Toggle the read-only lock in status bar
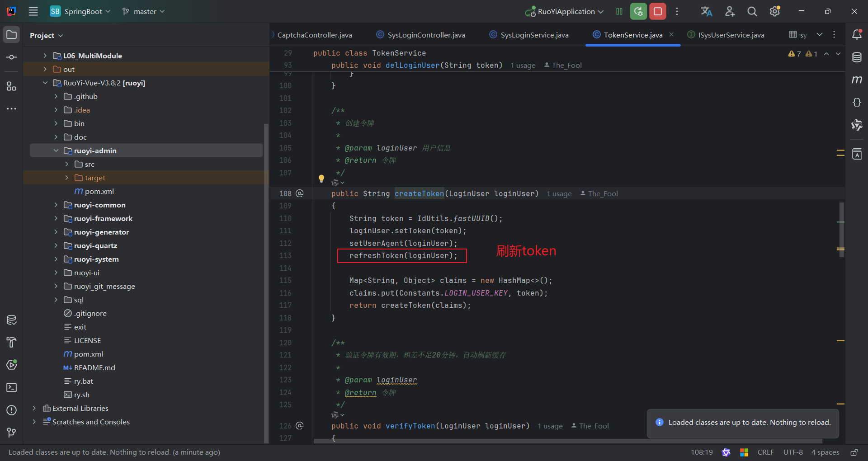The image size is (868, 461). coord(854,452)
